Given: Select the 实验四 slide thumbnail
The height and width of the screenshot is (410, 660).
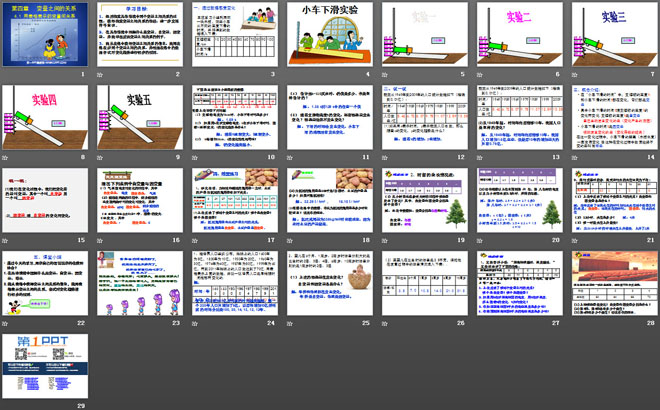Looking at the screenshot, I should click(x=45, y=117).
